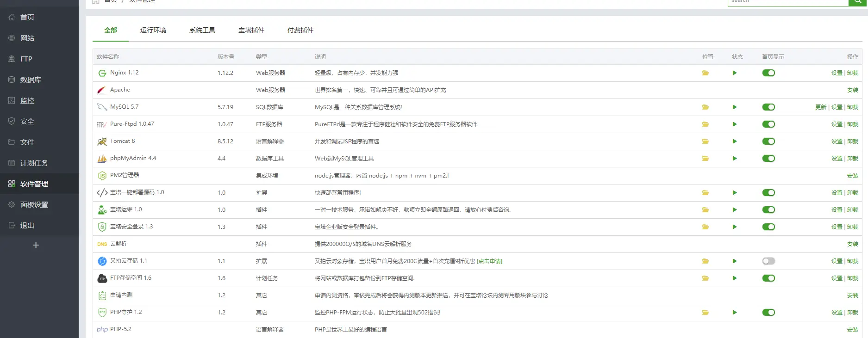
Task: Open the phpMyAdmin 4.4 folder icon
Action: tap(706, 159)
